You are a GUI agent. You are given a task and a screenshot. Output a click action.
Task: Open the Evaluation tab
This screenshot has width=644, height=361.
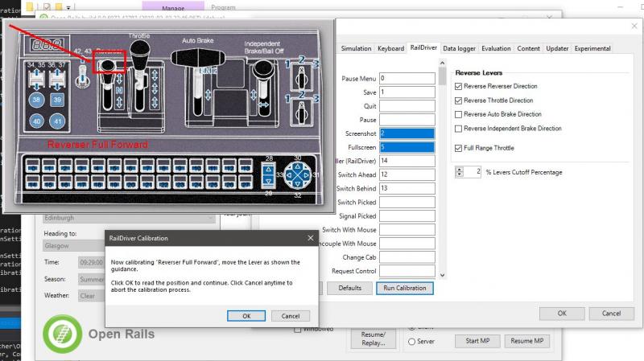click(x=496, y=48)
